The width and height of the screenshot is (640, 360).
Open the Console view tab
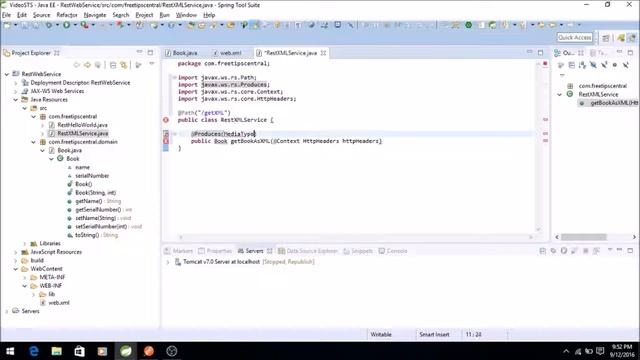(393, 251)
